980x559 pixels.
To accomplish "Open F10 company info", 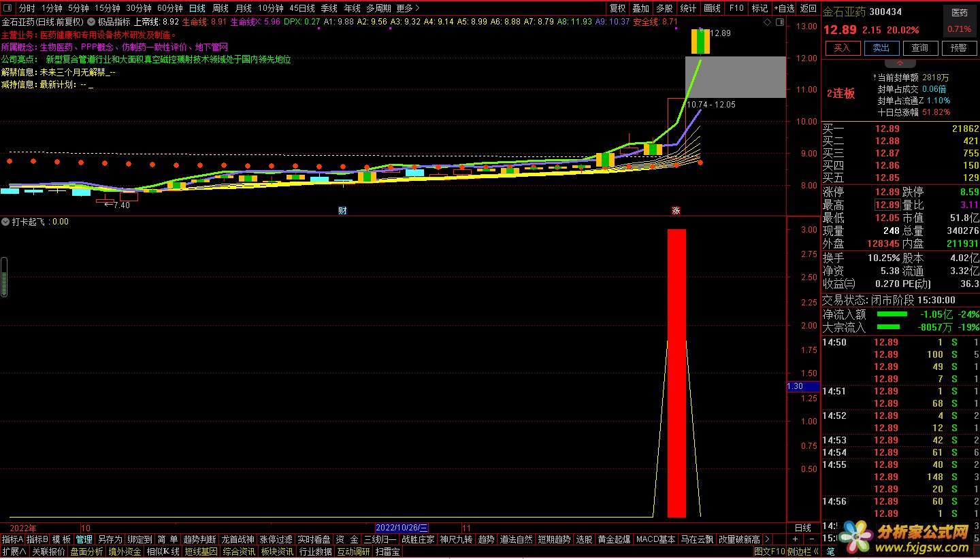I will (736, 8).
